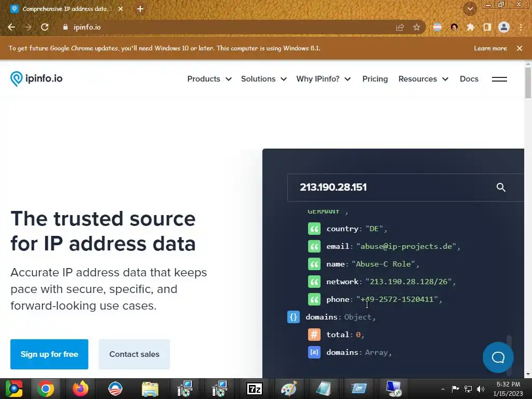Open 7-Zip from the taskbar
The height and width of the screenshot is (399, 532).
click(x=255, y=389)
